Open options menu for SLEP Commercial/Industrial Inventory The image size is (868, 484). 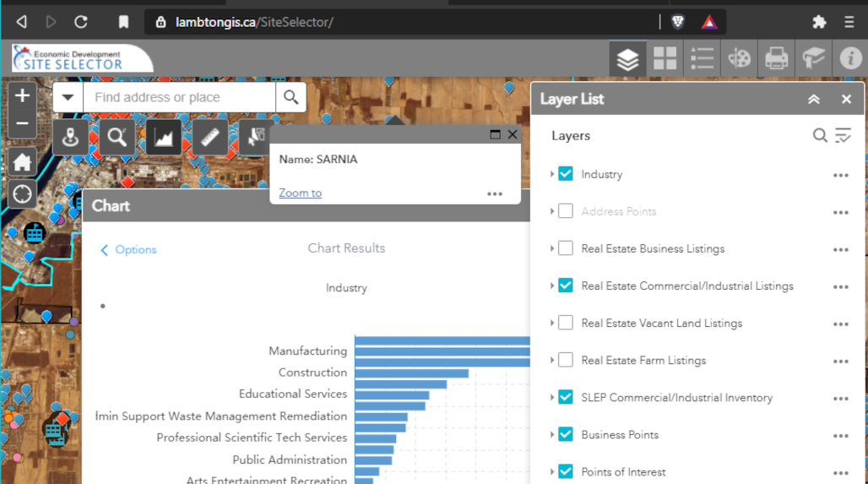click(840, 399)
